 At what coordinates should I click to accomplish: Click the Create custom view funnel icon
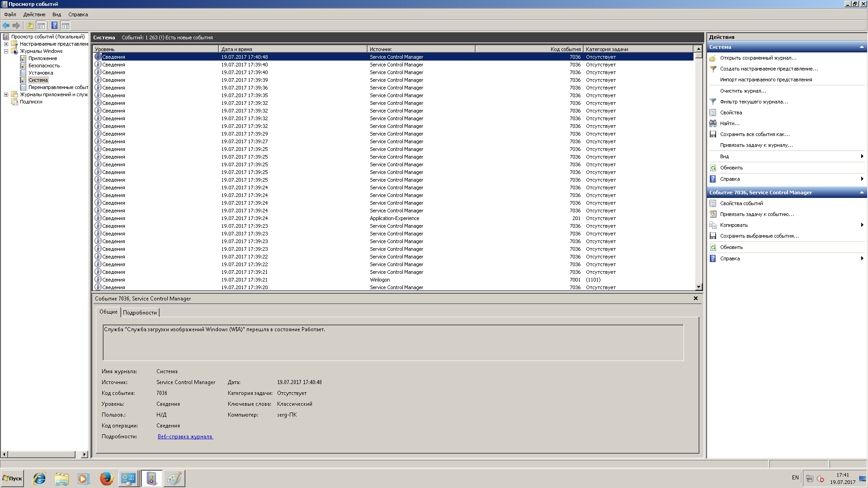[713, 69]
